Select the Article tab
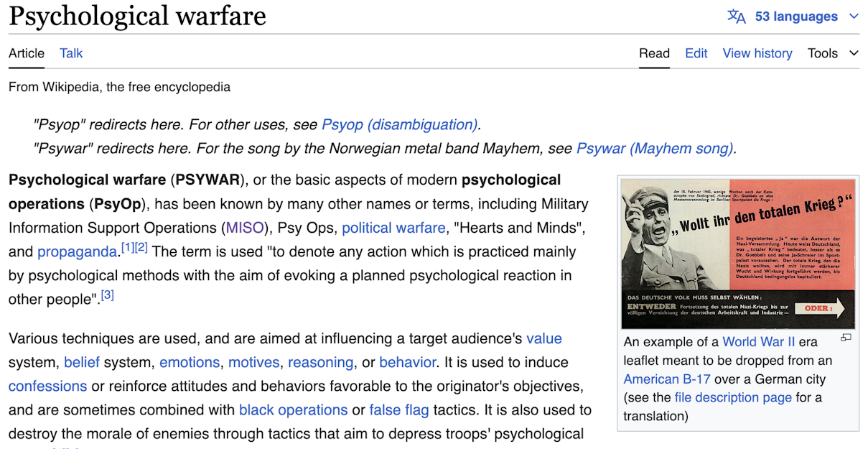This screenshot has width=868, height=449. click(27, 53)
